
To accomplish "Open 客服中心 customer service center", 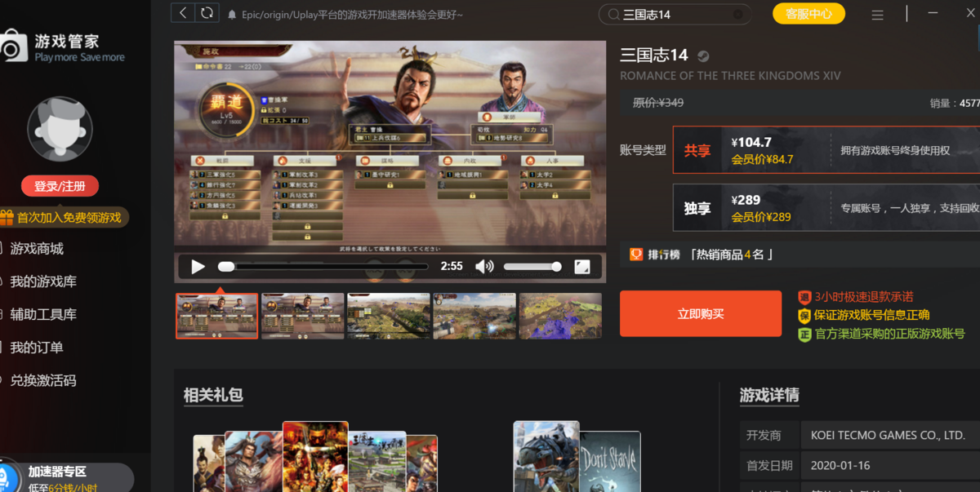I will pyautogui.click(x=808, y=14).
